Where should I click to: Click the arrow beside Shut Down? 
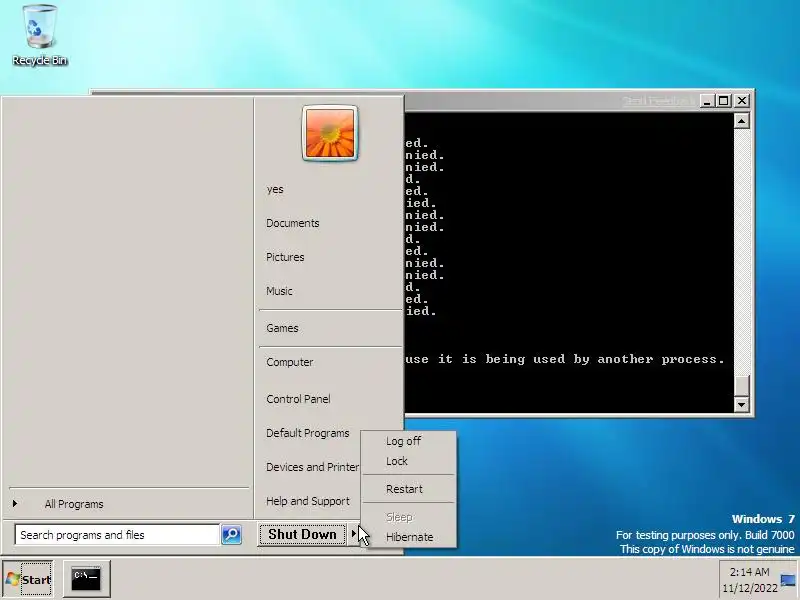tap(353, 534)
